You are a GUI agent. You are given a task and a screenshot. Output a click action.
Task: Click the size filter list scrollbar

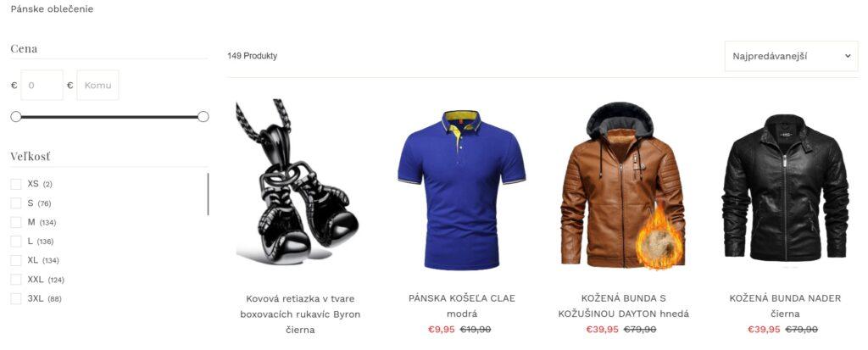(209, 194)
